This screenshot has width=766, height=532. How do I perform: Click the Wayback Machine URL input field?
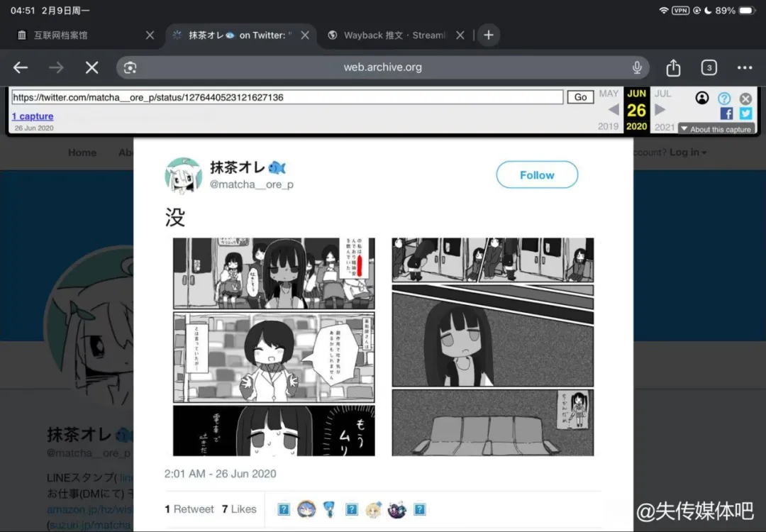pos(287,97)
